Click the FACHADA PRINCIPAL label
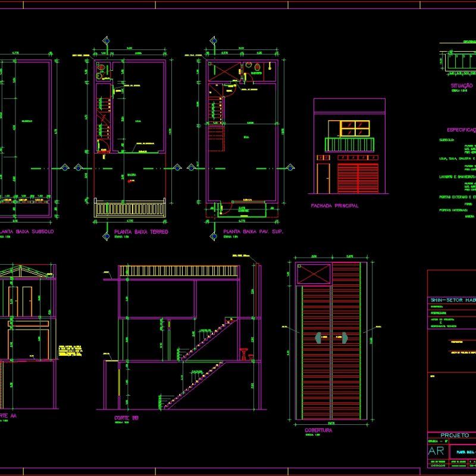 tap(335, 205)
